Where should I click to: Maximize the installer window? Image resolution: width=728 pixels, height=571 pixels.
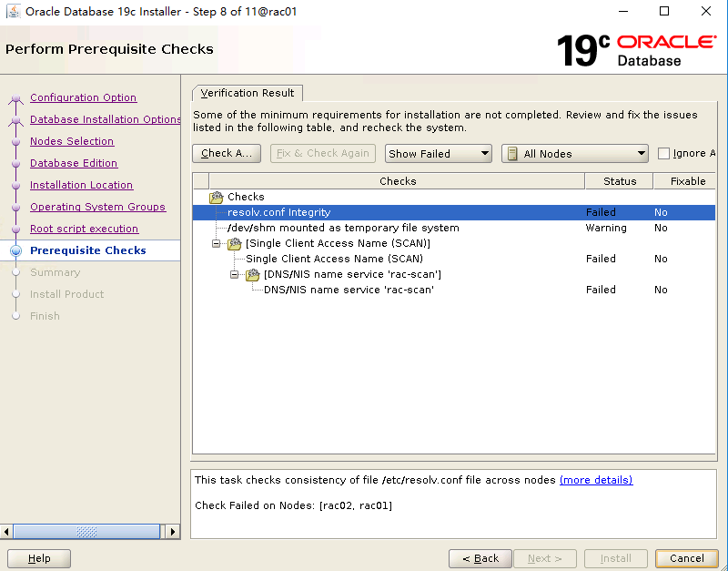click(x=664, y=11)
